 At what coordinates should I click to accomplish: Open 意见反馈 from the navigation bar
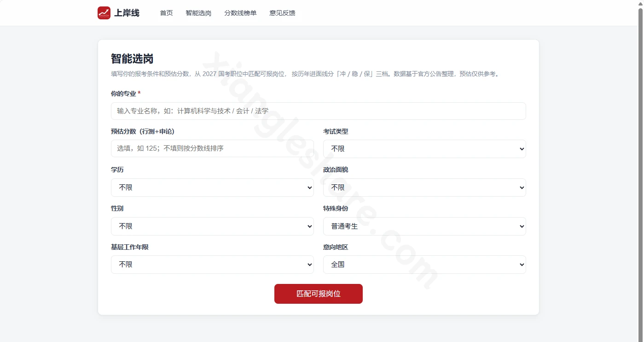[x=282, y=13]
